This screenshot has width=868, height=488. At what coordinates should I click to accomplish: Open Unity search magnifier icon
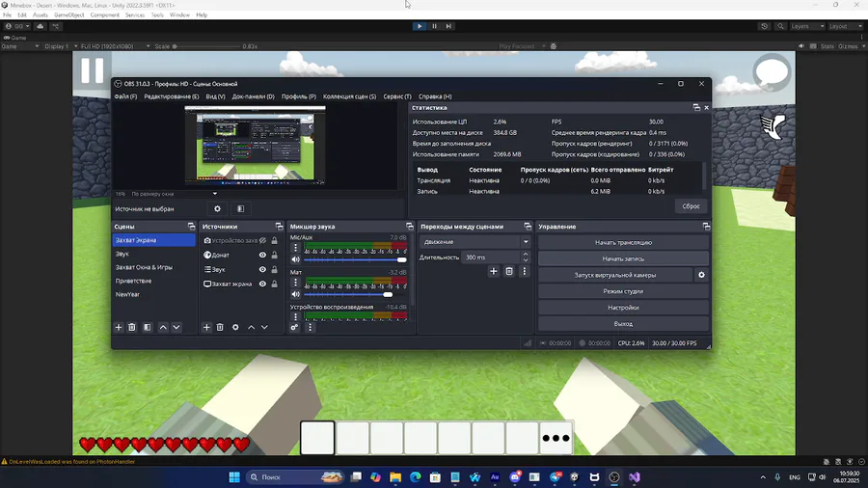pos(780,26)
